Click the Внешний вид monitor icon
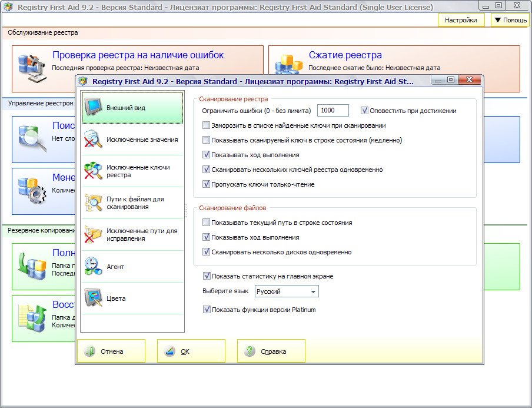The image size is (532, 408). point(93,108)
